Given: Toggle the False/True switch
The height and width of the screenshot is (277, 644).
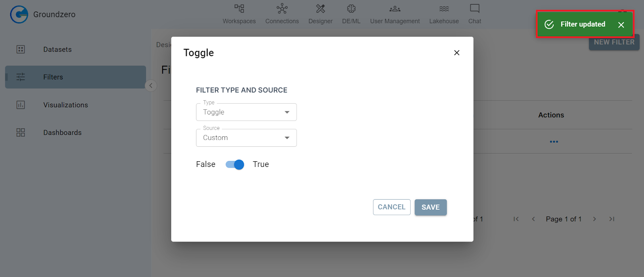Looking at the screenshot, I should [235, 165].
